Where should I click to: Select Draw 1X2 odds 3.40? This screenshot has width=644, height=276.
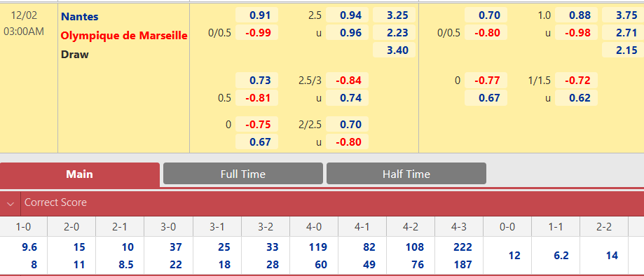pos(395,50)
